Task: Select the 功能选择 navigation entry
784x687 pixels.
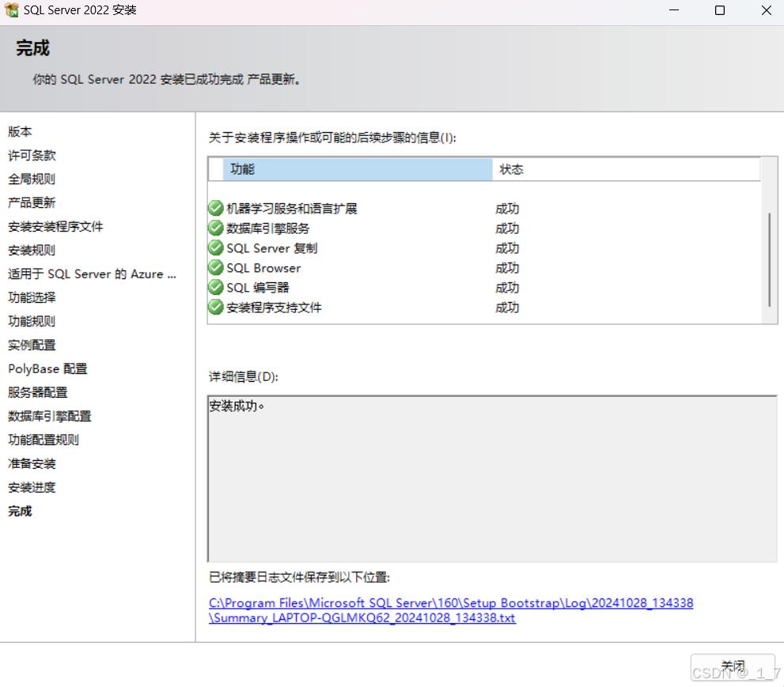Action: pos(32,297)
